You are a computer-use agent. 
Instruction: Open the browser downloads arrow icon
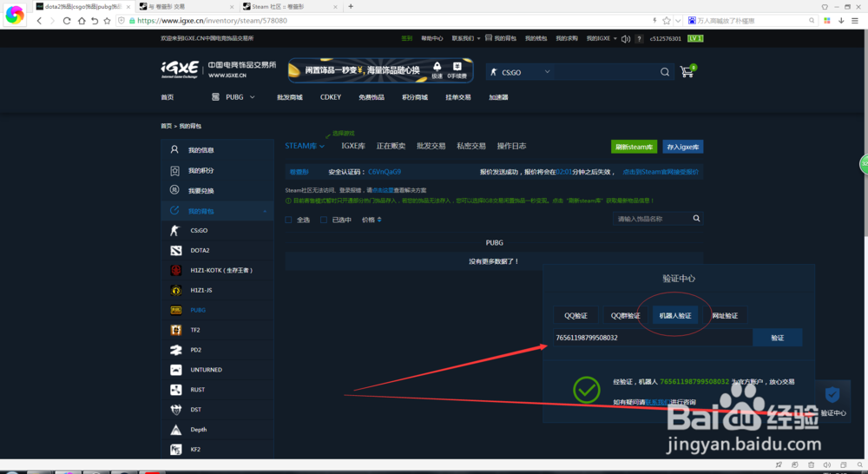[x=841, y=21]
